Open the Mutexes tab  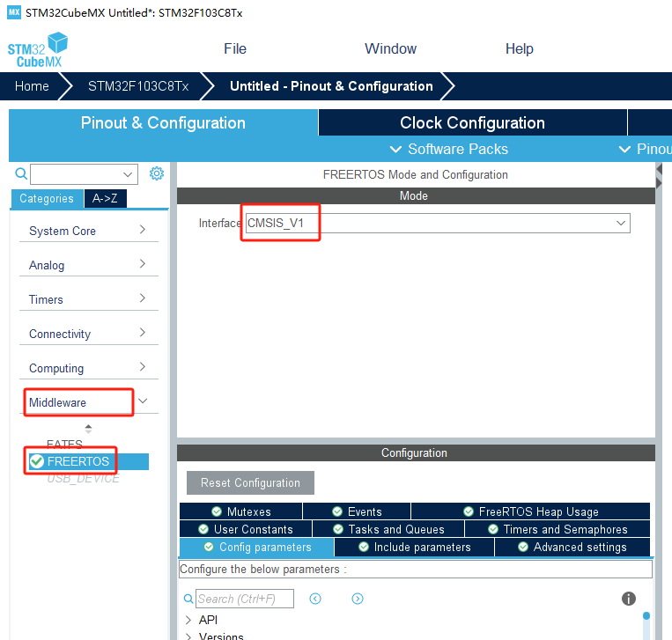(x=241, y=511)
